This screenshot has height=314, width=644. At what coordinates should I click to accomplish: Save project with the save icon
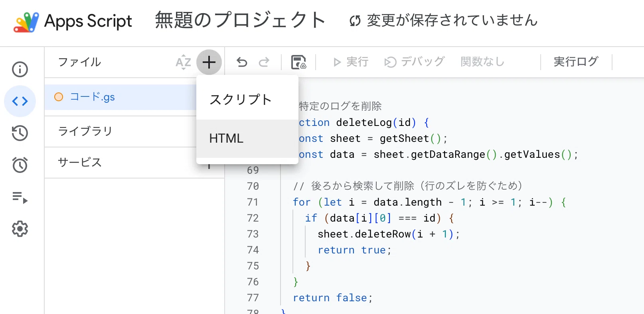click(298, 62)
